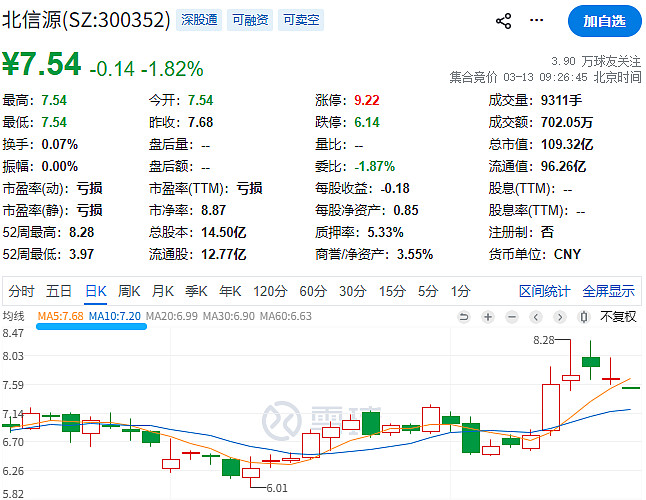Switch to the 60分 chart tab
The image size is (646, 500).
tap(313, 291)
